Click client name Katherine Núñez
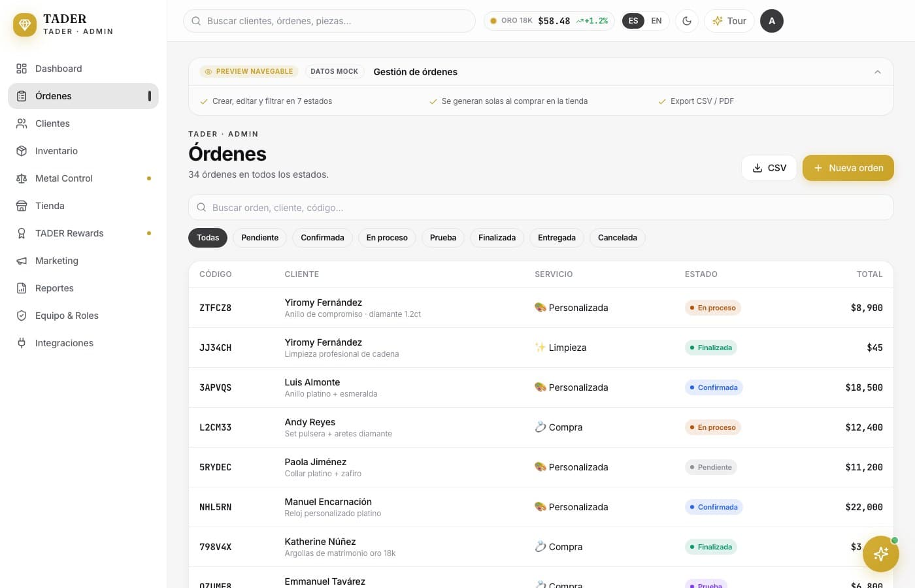 tap(320, 542)
